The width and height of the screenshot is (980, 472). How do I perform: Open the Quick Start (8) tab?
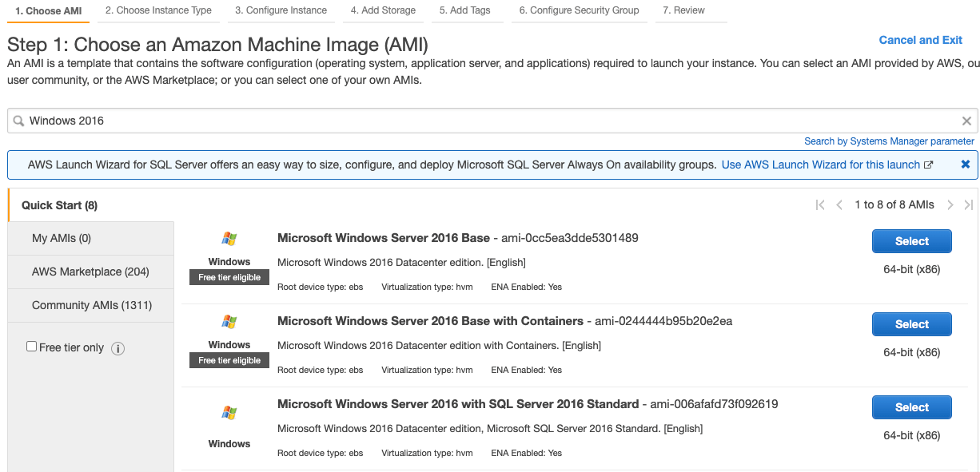tap(59, 205)
